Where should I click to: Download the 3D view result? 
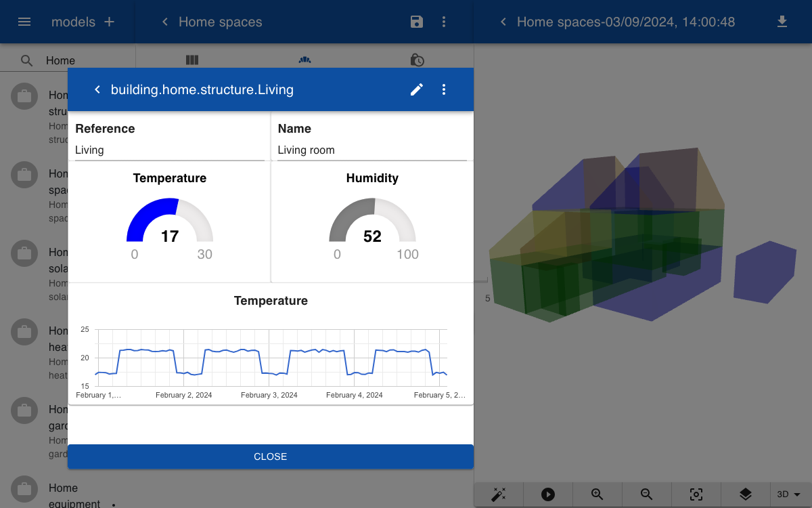coord(782,22)
